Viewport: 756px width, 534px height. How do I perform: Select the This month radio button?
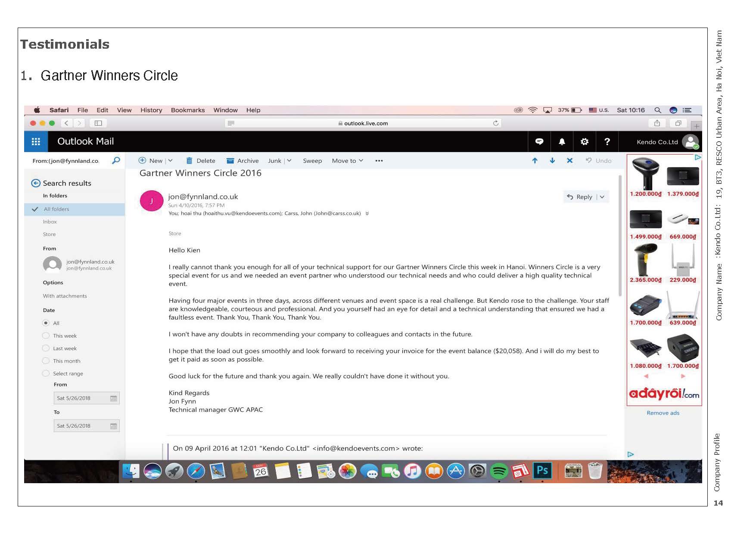tap(46, 360)
